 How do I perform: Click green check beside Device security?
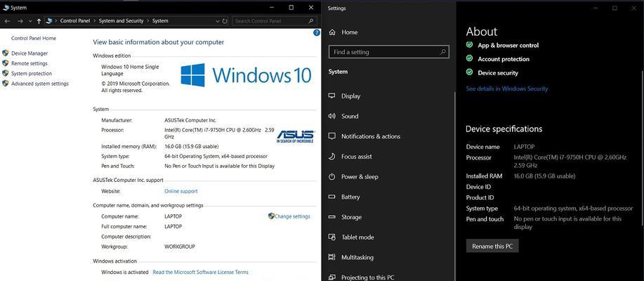469,72
